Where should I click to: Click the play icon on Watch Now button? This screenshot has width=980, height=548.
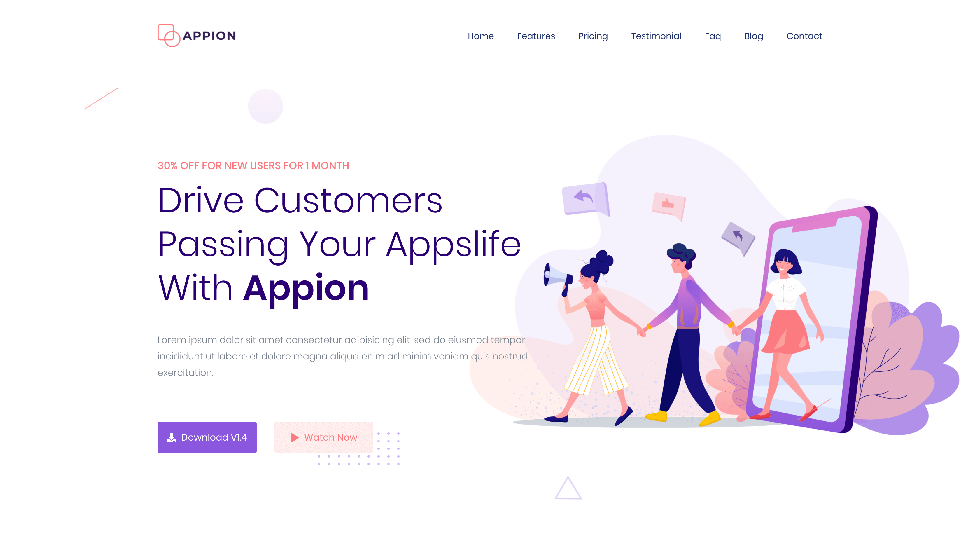click(294, 437)
